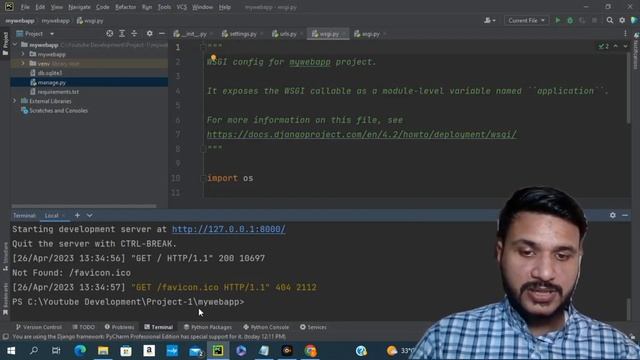Open the VCS menu

point(182,7)
